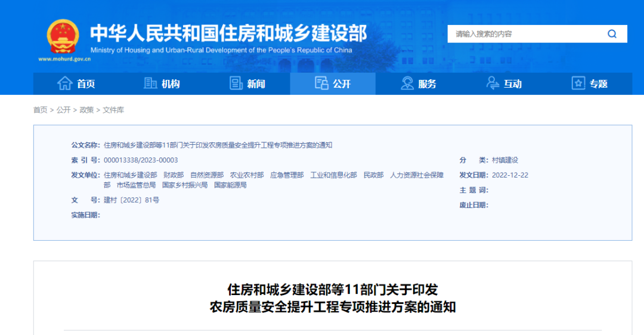Click the person icon beside 服务
The height and width of the screenshot is (335, 644).
407,83
